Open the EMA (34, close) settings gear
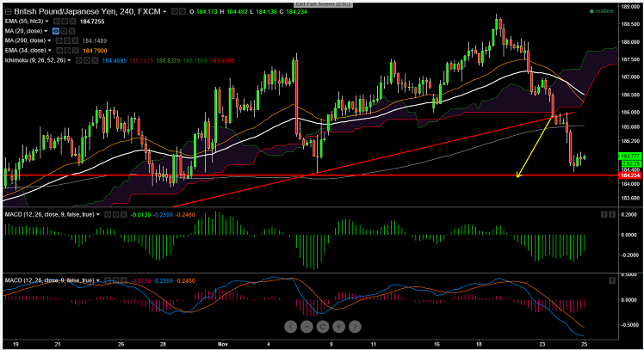Screen dimensions: 644x350 click(x=67, y=51)
